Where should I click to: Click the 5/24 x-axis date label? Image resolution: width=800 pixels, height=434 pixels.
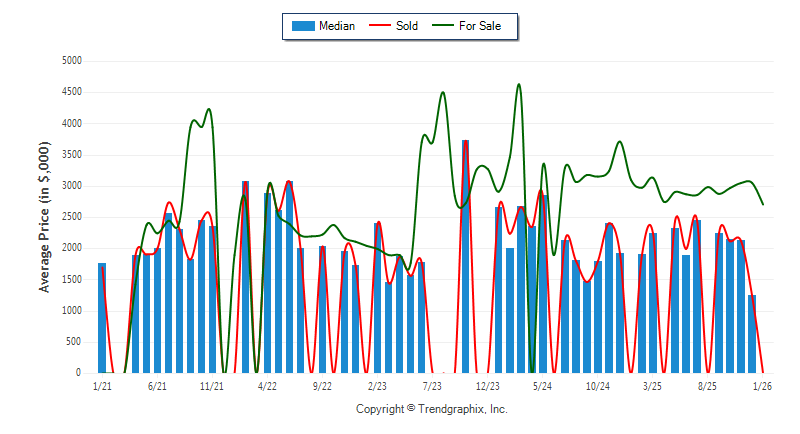[542, 385]
